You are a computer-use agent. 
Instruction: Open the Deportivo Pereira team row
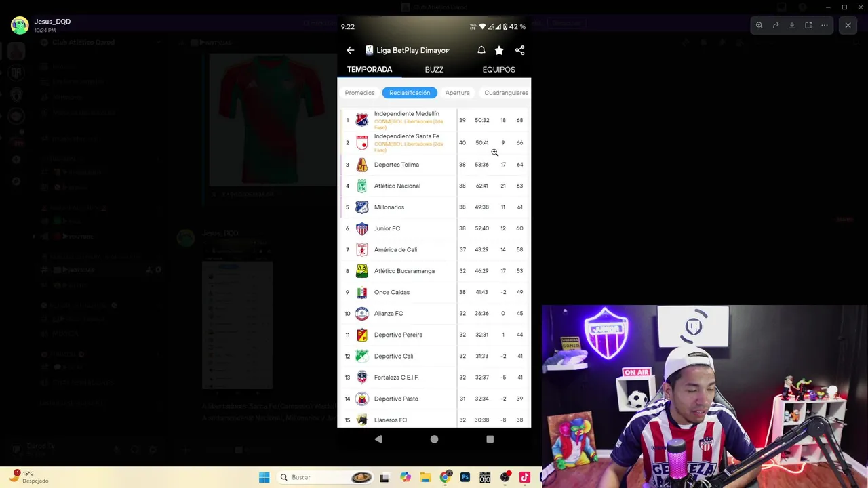(434, 335)
